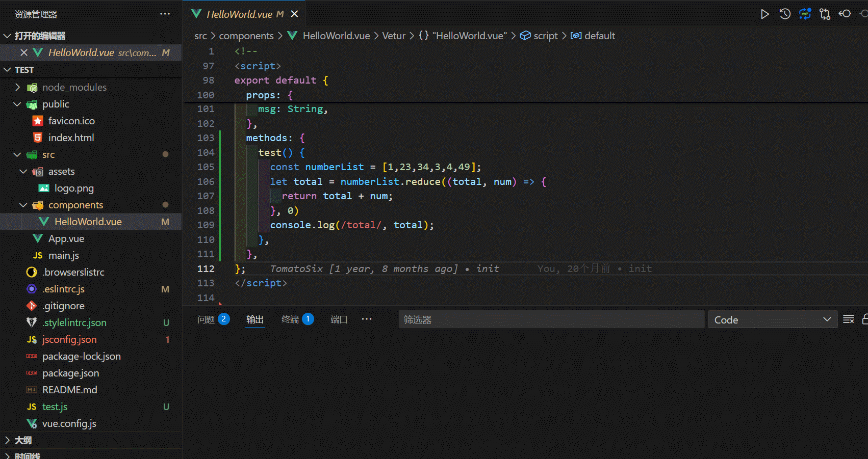Switch to the 输出 output tab
The height and width of the screenshot is (459, 868).
pyautogui.click(x=255, y=319)
